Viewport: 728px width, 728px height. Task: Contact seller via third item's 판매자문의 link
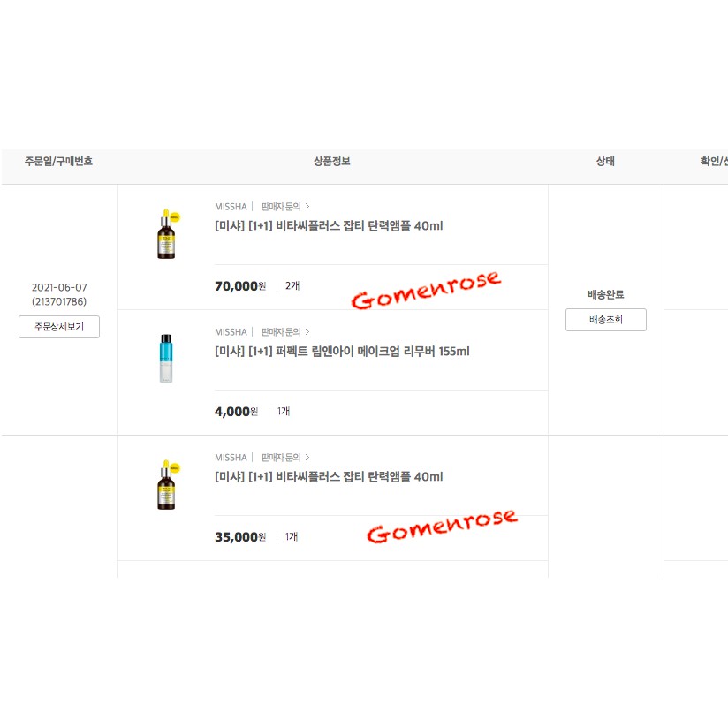(281, 458)
